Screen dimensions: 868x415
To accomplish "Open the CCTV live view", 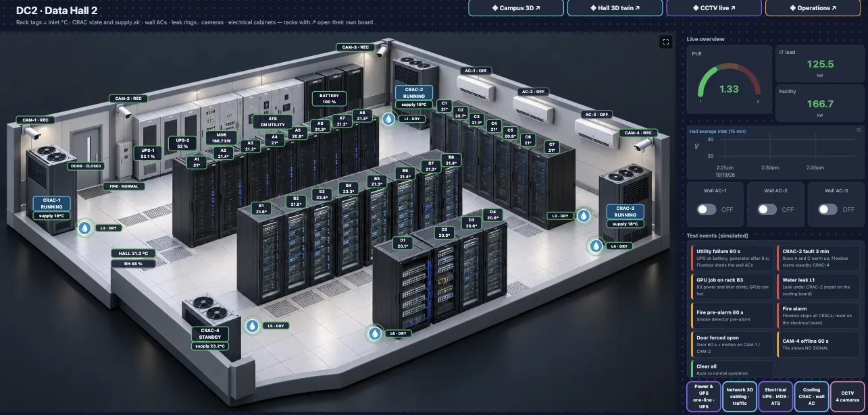I will coord(713,8).
